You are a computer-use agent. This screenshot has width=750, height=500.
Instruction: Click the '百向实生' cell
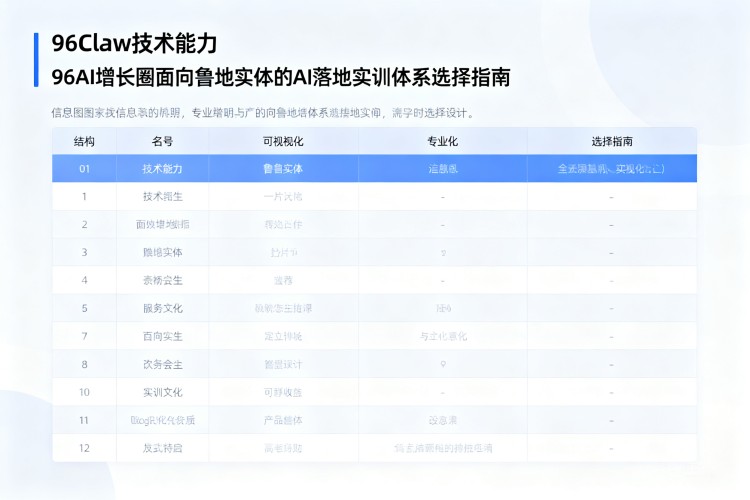pos(163,336)
